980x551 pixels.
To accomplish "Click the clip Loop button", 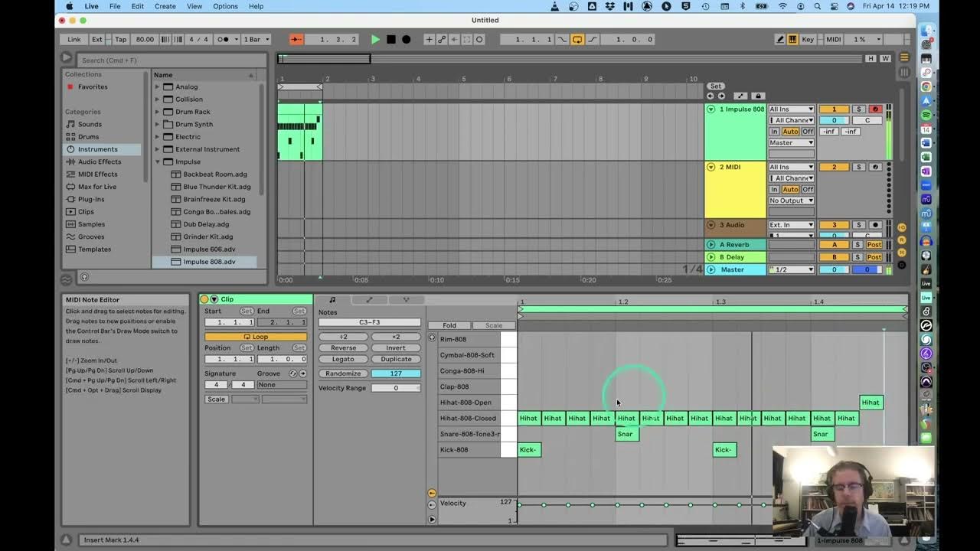I will click(256, 337).
